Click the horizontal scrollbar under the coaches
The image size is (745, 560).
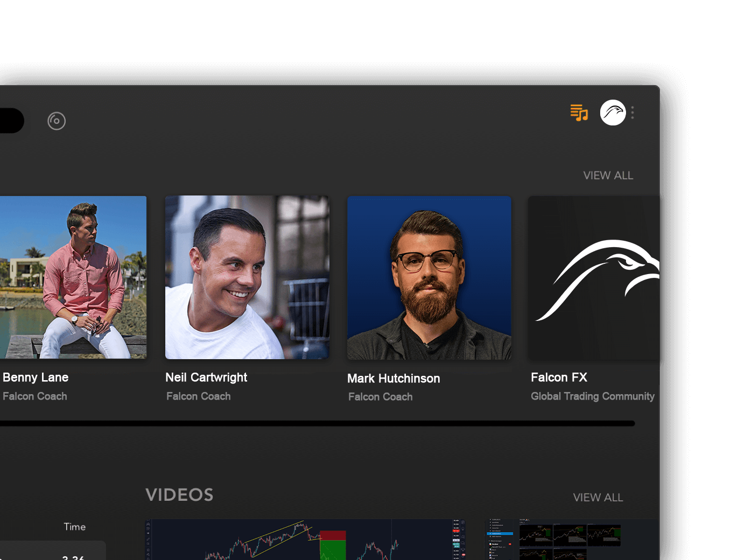(318, 424)
